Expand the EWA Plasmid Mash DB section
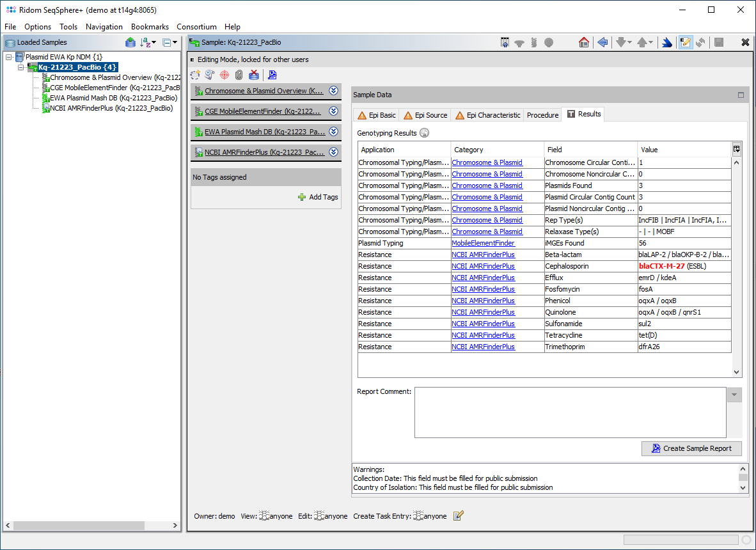 (x=333, y=132)
